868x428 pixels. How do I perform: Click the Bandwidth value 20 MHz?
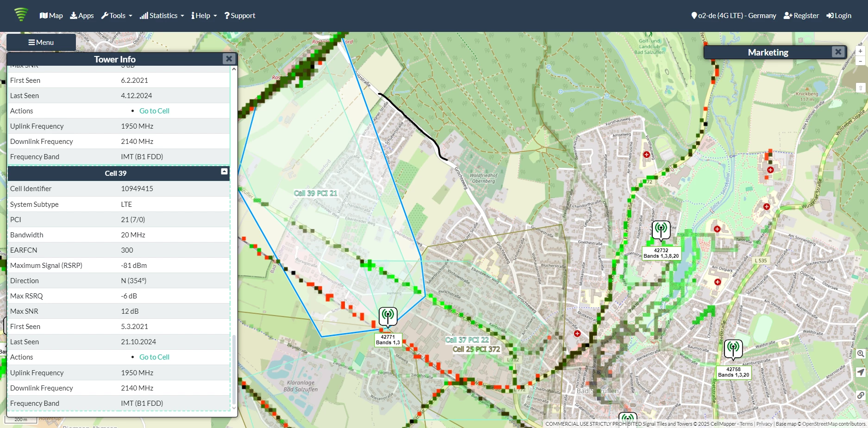click(x=133, y=235)
